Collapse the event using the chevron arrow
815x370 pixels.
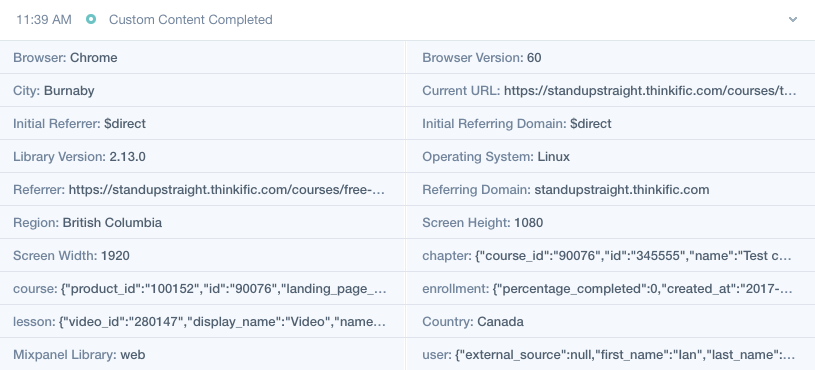click(793, 20)
